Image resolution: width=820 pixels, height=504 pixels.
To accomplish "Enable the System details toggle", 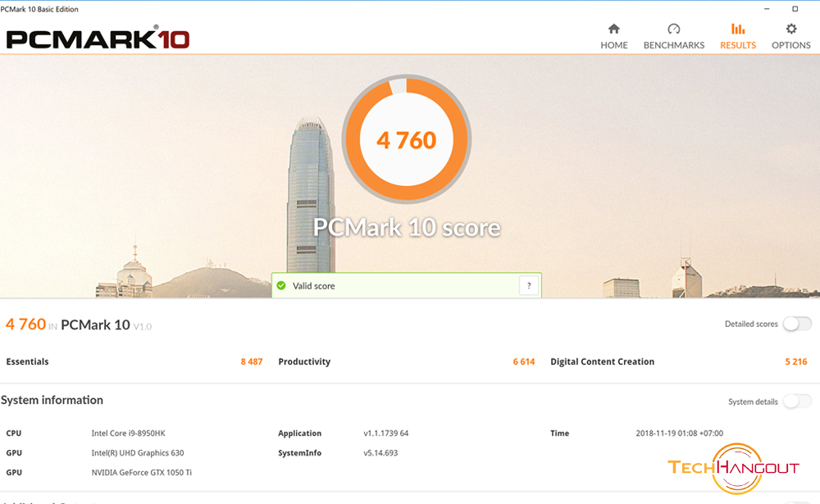I will pos(798,402).
